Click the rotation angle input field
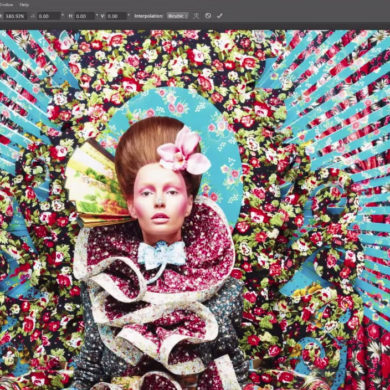This screenshot has height=390, width=390. tap(49, 16)
